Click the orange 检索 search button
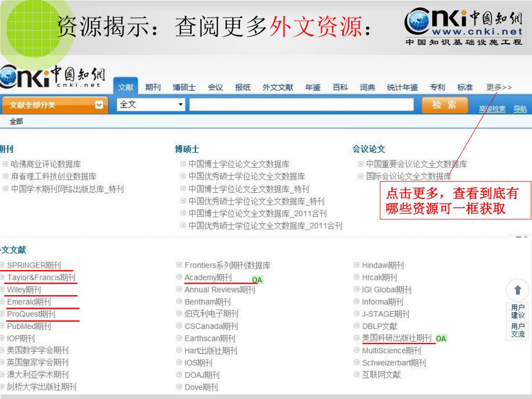 coord(445,105)
